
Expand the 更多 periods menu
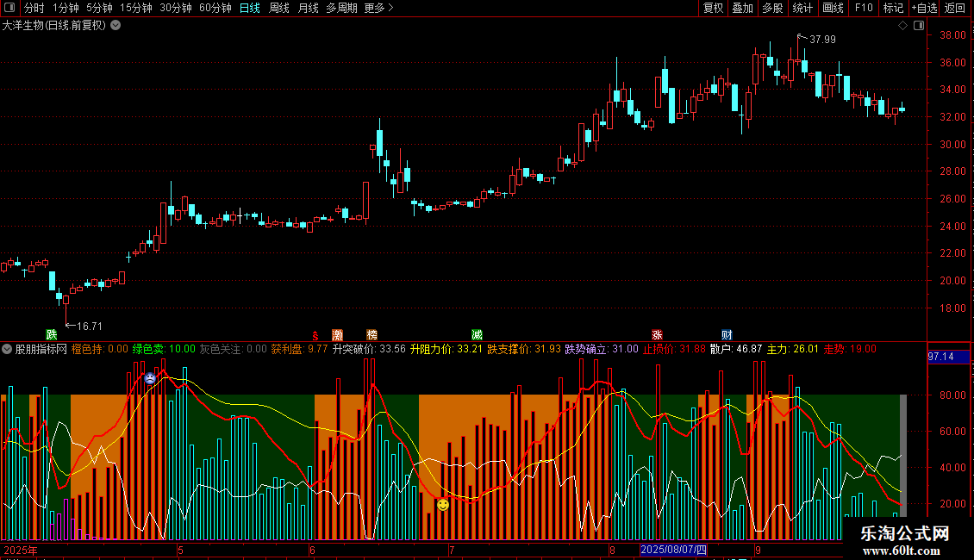click(378, 8)
